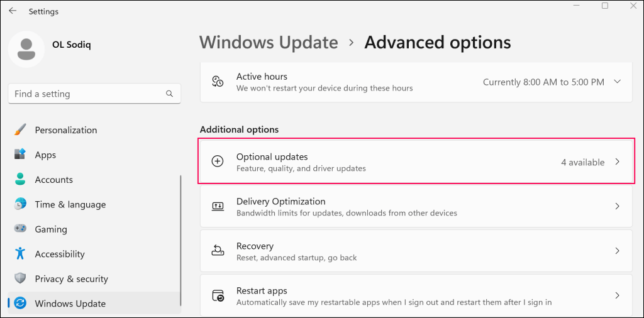Screen dimensions: 644x318
Task: Click the Time & language globe icon
Action: point(20,204)
